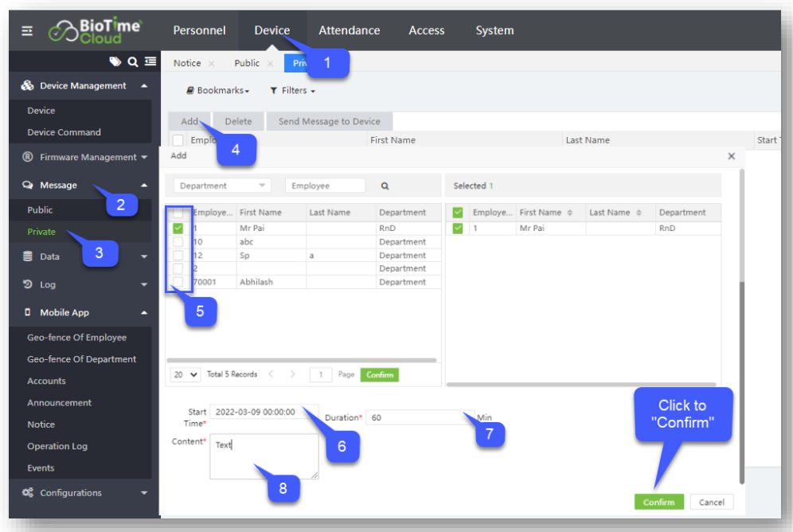This screenshot has width=793, height=532.
Task: Close the Add dialog with X icon
Action: 731,156
